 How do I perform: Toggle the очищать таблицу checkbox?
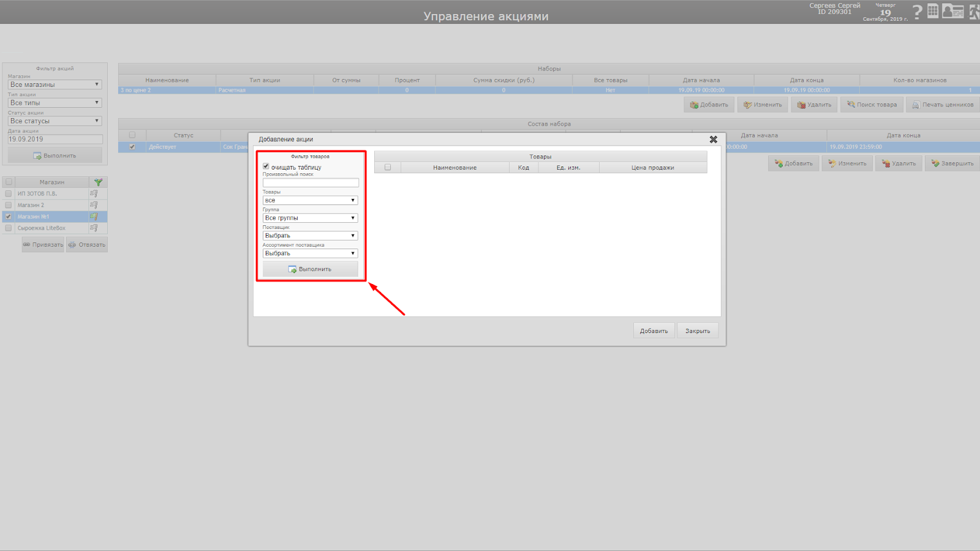[x=266, y=167]
